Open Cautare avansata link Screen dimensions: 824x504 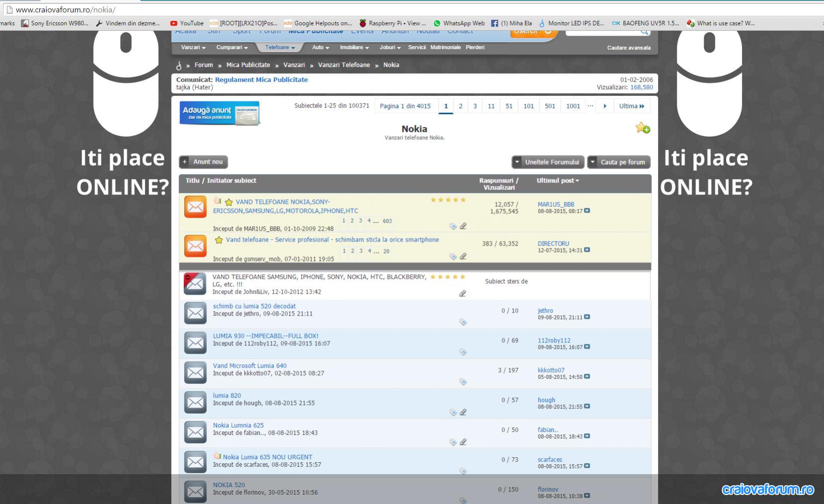click(x=629, y=48)
